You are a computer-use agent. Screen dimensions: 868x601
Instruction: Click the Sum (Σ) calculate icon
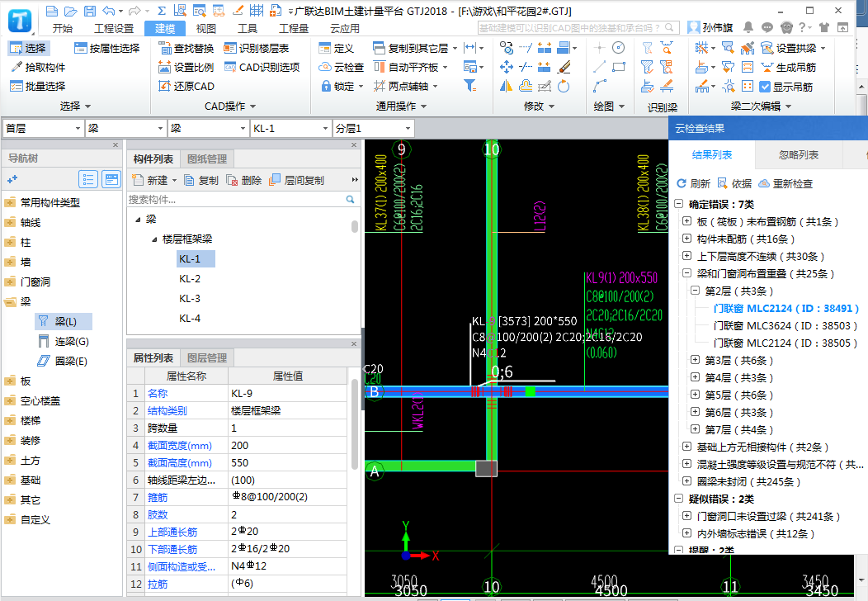(162, 11)
